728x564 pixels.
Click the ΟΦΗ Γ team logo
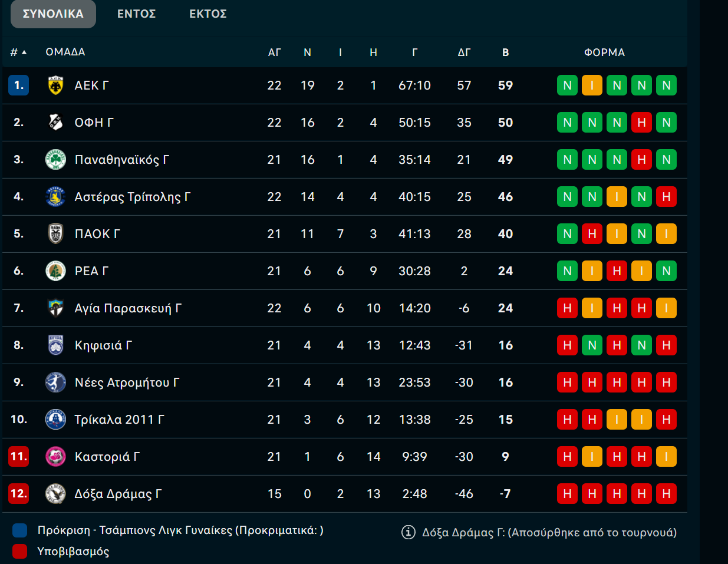[x=55, y=123]
